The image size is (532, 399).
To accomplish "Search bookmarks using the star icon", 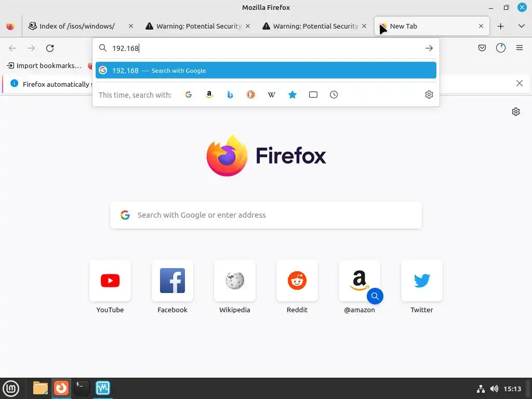I will [292, 95].
